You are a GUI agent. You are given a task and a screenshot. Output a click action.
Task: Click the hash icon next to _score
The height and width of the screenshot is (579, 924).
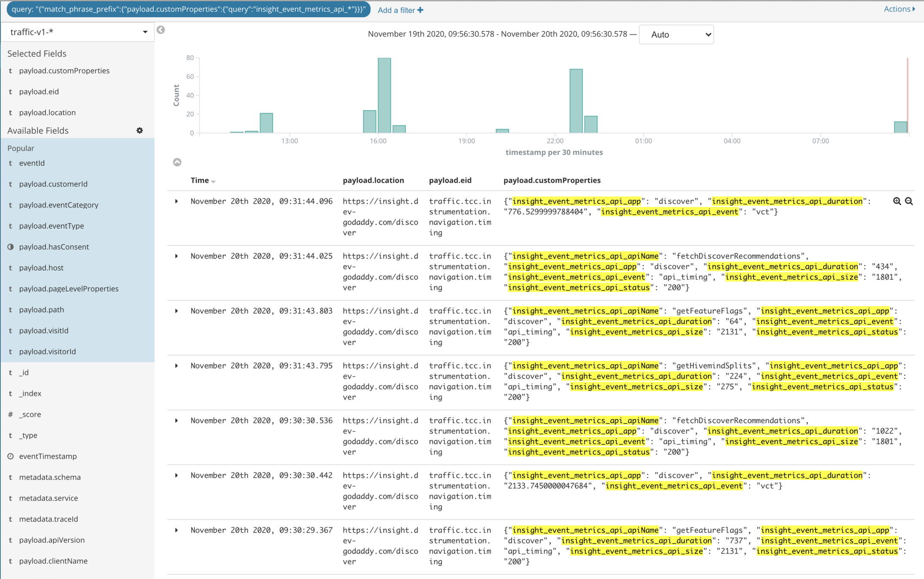point(11,414)
